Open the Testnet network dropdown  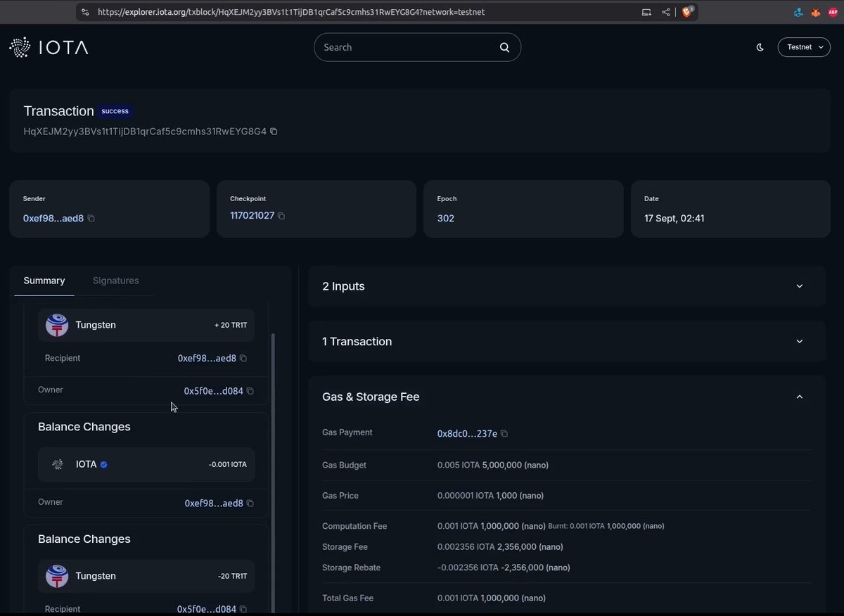pyautogui.click(x=804, y=47)
